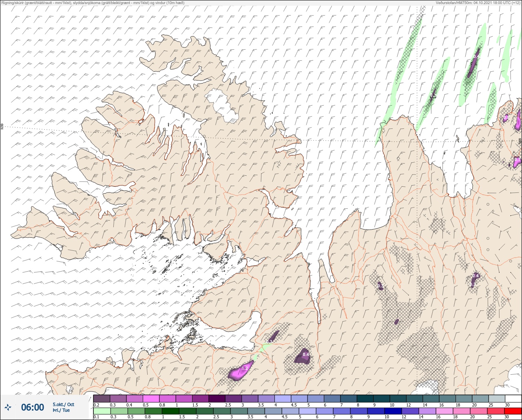Click the dark purple 0.4 blob at bottom center
This screenshot has width=522, height=420.
pos(303,356)
